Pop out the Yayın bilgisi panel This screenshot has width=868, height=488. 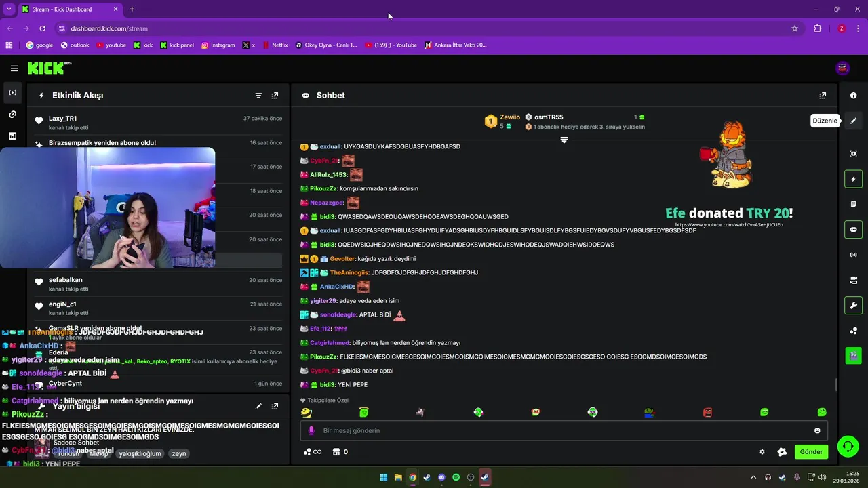[x=275, y=407]
